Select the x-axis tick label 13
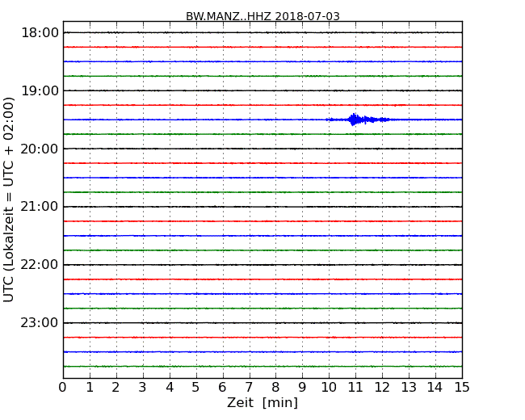Image resolution: width=525 pixels, height=420 pixels. 409,387
